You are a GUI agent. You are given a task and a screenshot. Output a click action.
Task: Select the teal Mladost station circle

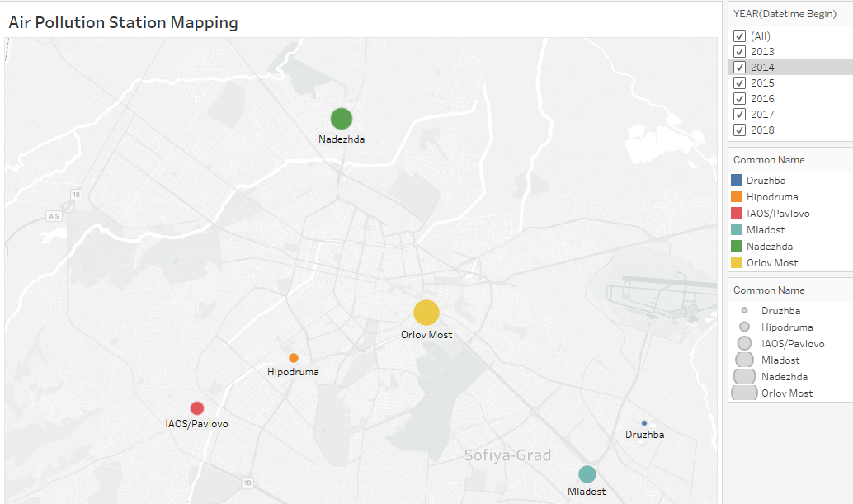point(587,473)
